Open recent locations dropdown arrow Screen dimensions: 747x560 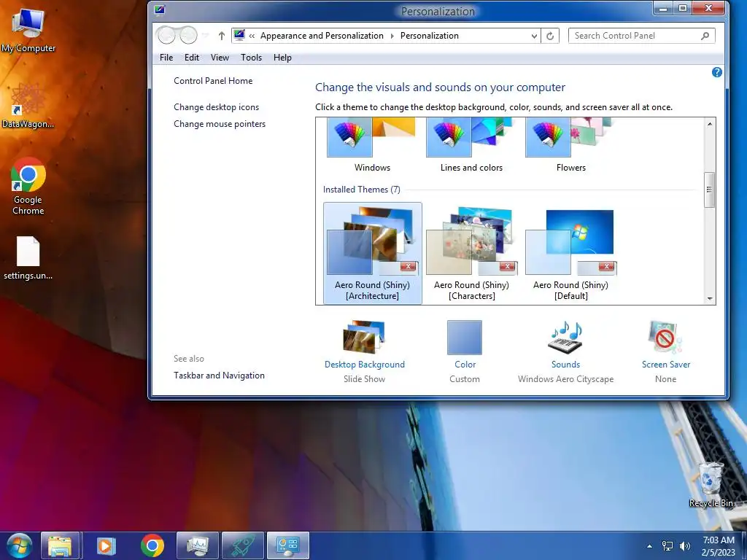[x=205, y=36]
